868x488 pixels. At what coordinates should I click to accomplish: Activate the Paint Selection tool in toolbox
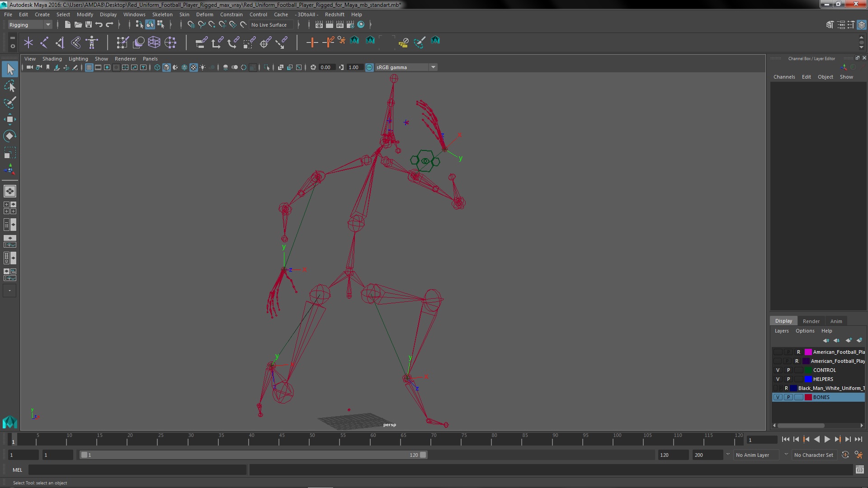tap(9, 103)
